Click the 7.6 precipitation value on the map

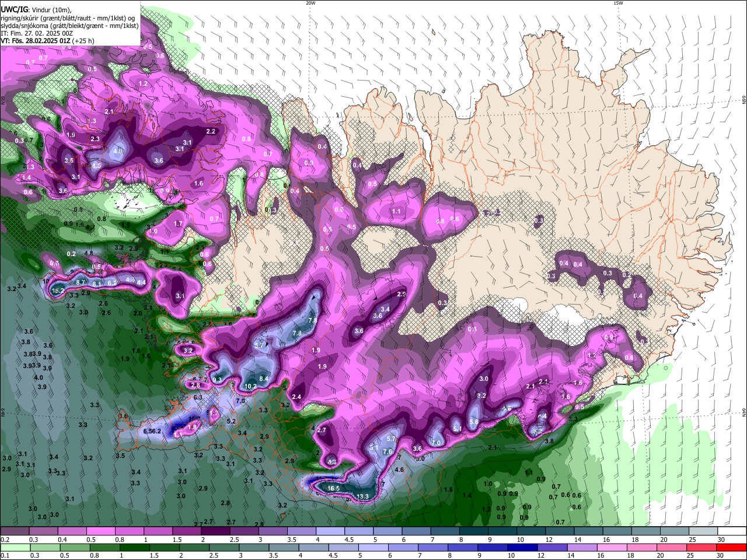pyautogui.click(x=388, y=452)
